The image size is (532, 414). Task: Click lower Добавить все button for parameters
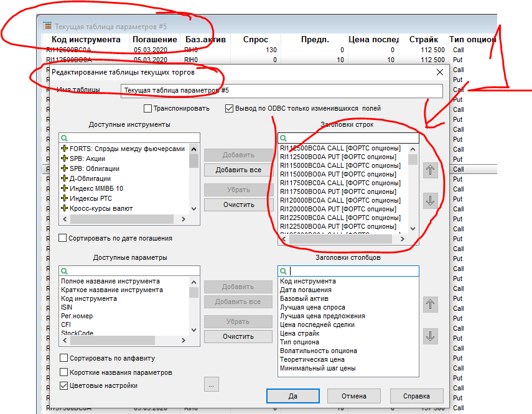(x=238, y=301)
